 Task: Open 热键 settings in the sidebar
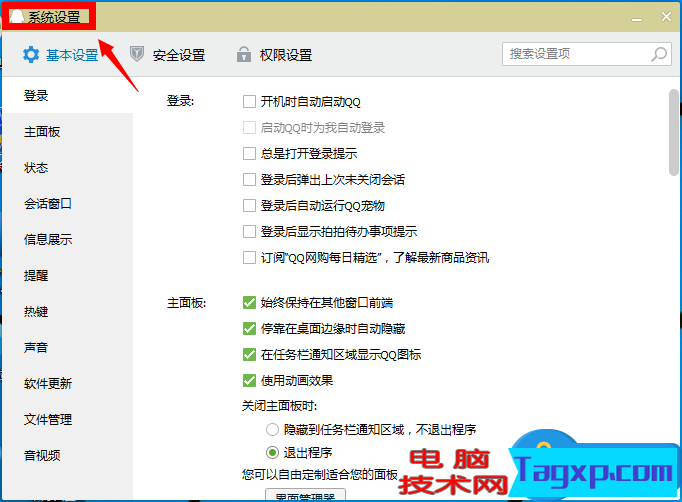67,311
